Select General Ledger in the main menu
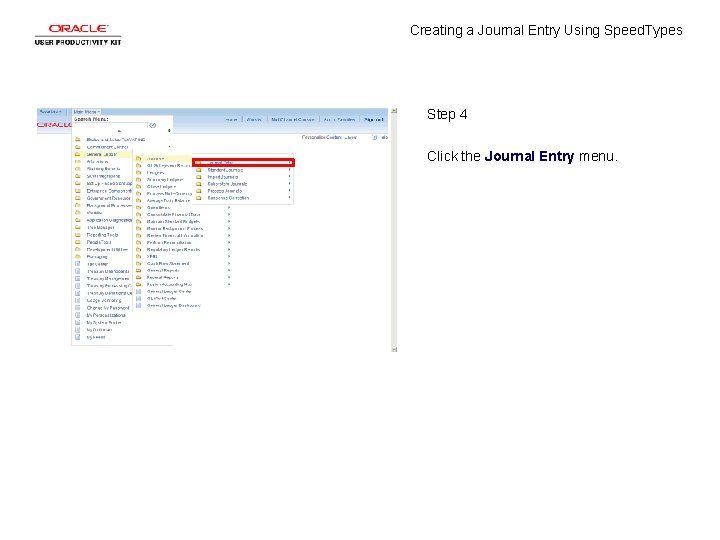Image resolution: width=720 pixels, height=540 pixels. [x=102, y=154]
